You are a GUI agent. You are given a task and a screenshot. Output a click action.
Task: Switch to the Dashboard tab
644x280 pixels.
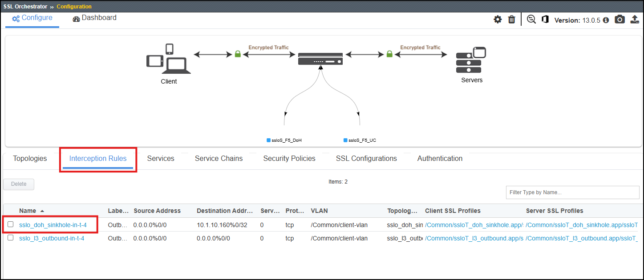point(94,18)
